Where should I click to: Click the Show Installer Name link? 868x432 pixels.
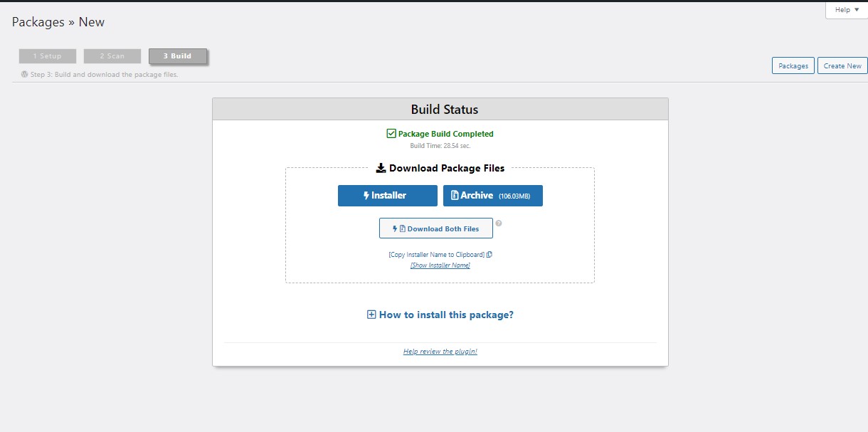point(440,265)
